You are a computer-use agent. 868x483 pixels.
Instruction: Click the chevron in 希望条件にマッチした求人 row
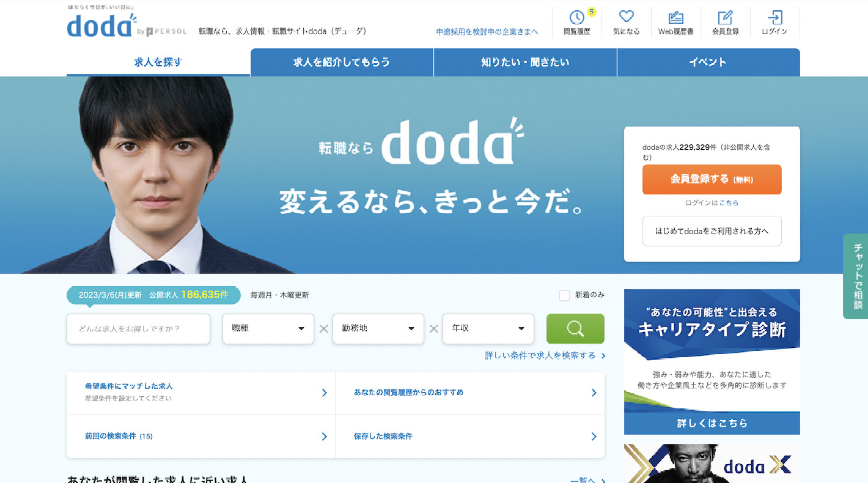point(325,393)
